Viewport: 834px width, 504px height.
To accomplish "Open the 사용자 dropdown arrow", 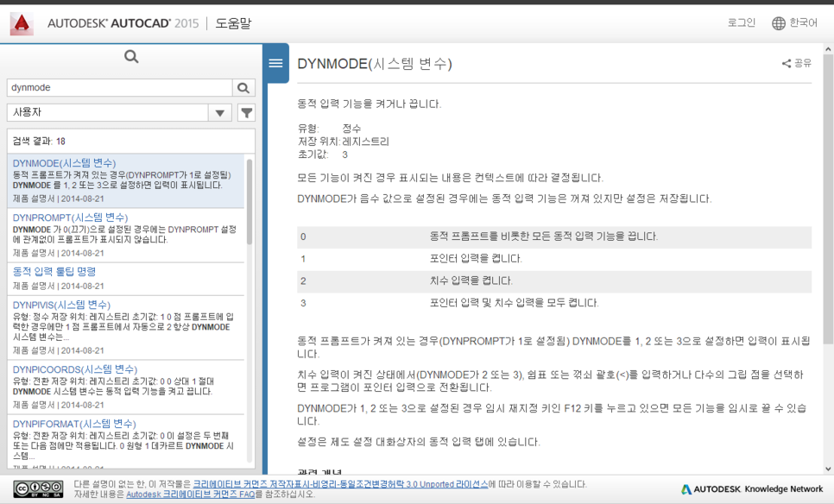I will tap(219, 113).
